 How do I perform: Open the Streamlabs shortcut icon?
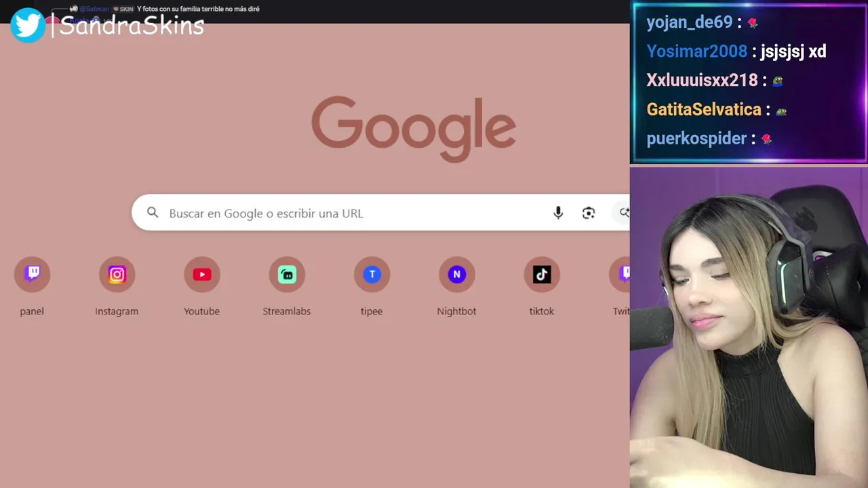(x=287, y=274)
